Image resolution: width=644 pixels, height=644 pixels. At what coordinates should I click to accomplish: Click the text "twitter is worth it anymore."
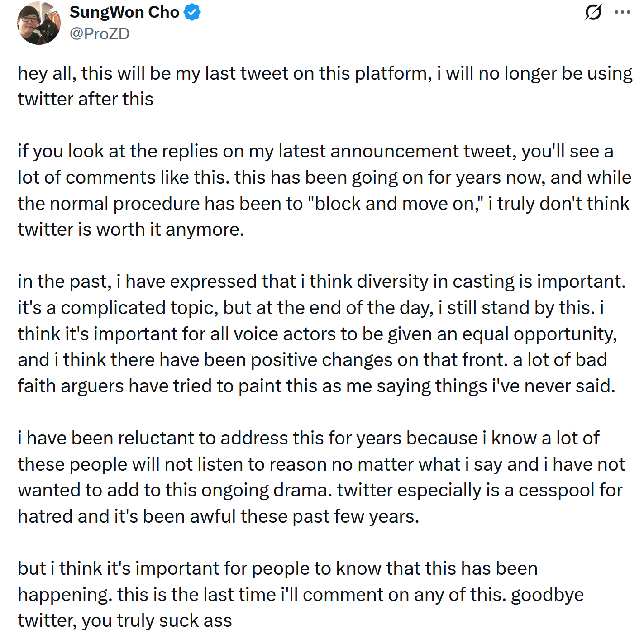point(131,230)
